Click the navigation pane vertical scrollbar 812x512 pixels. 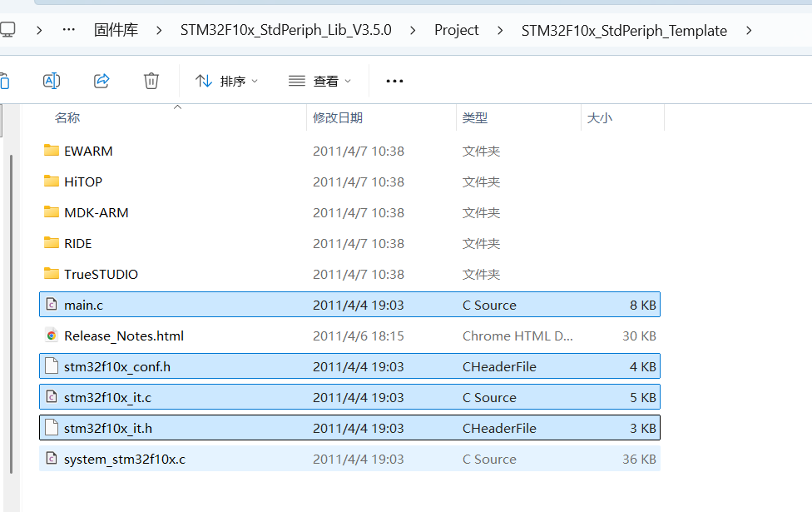coord(12,314)
